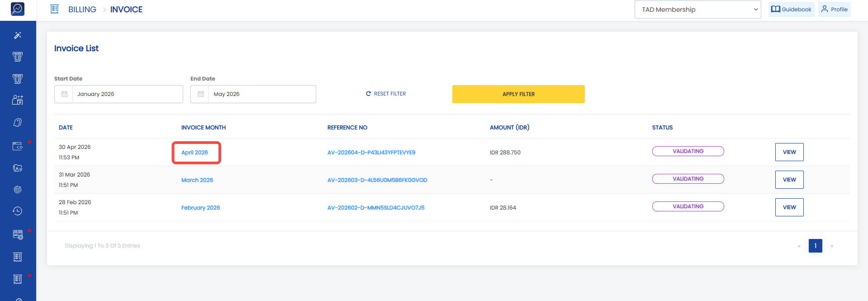This screenshot has height=301, width=868.
Task: Open the code window sidebar icon
Action: (x=18, y=146)
